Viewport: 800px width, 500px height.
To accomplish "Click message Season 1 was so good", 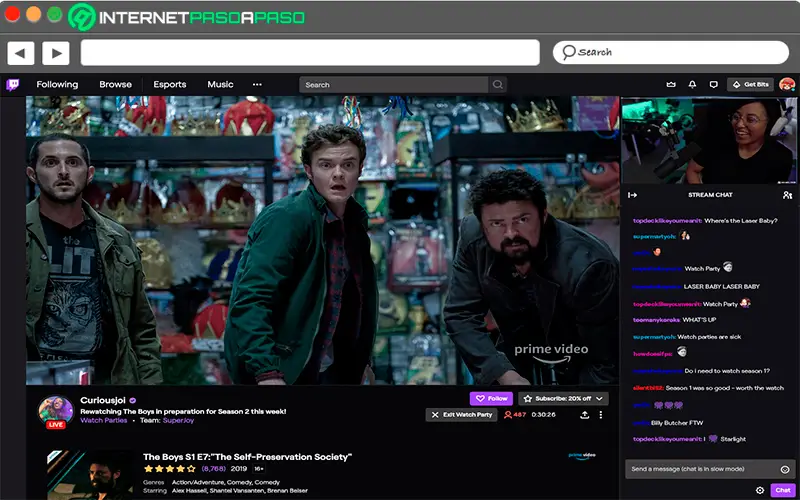I will point(724,388).
